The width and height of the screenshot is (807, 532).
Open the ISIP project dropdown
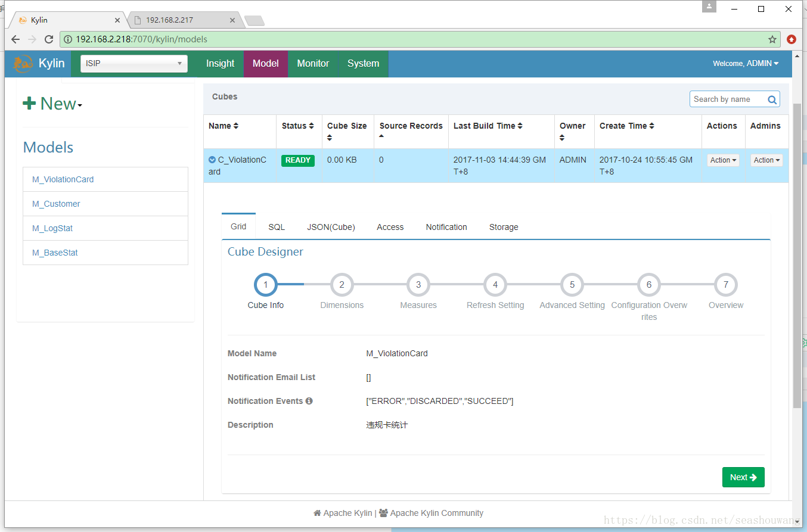[134, 64]
